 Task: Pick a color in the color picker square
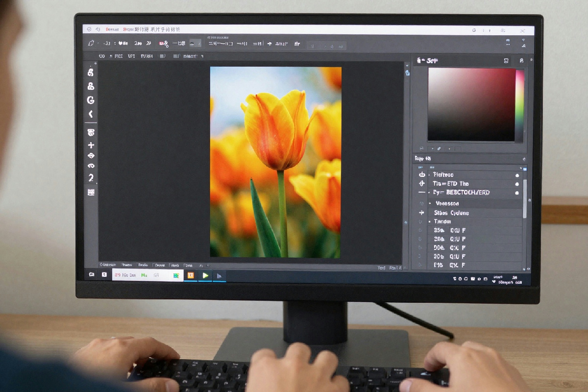click(470, 104)
